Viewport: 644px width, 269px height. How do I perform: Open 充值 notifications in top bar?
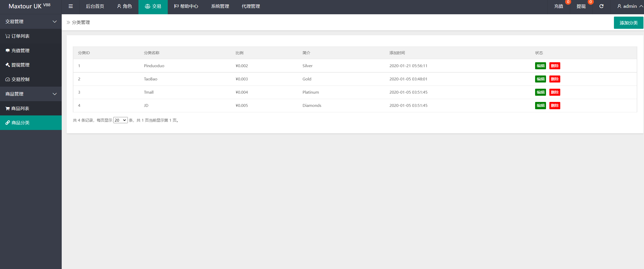click(x=559, y=6)
